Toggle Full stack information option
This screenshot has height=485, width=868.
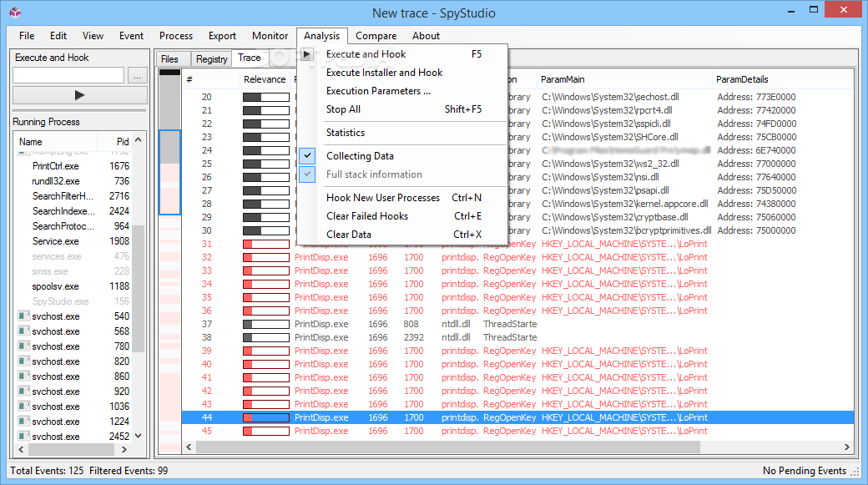[x=307, y=174]
